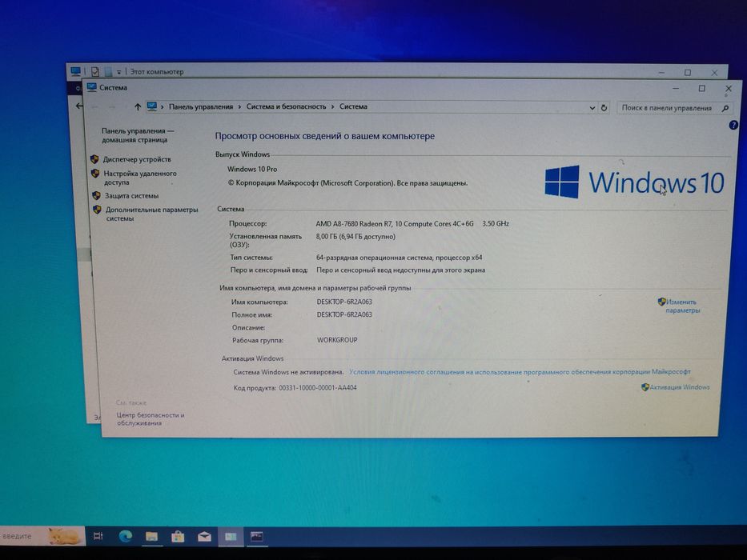This screenshot has width=747, height=560.
Task: Open Центр безопасности и обслуживания
Action: coord(150,418)
